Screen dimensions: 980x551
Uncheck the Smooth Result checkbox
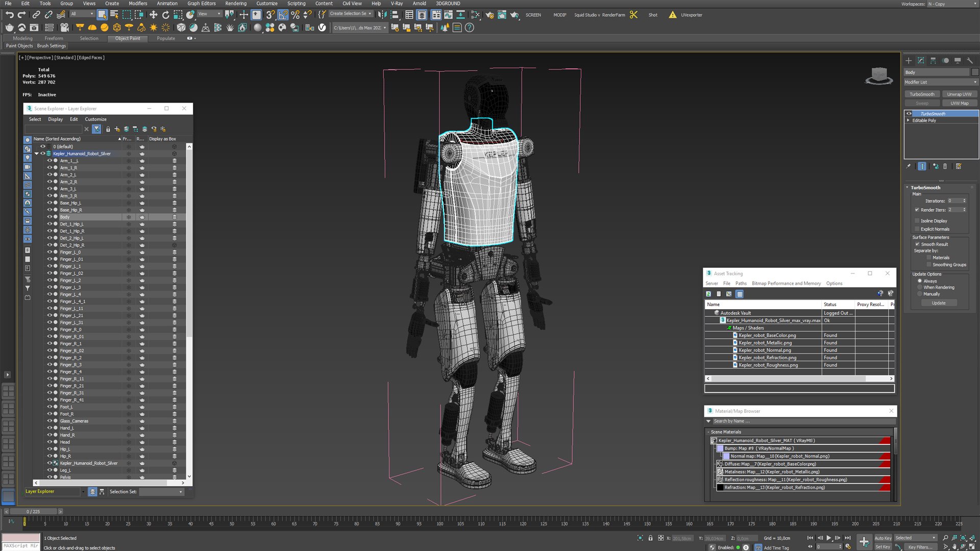tap(917, 244)
